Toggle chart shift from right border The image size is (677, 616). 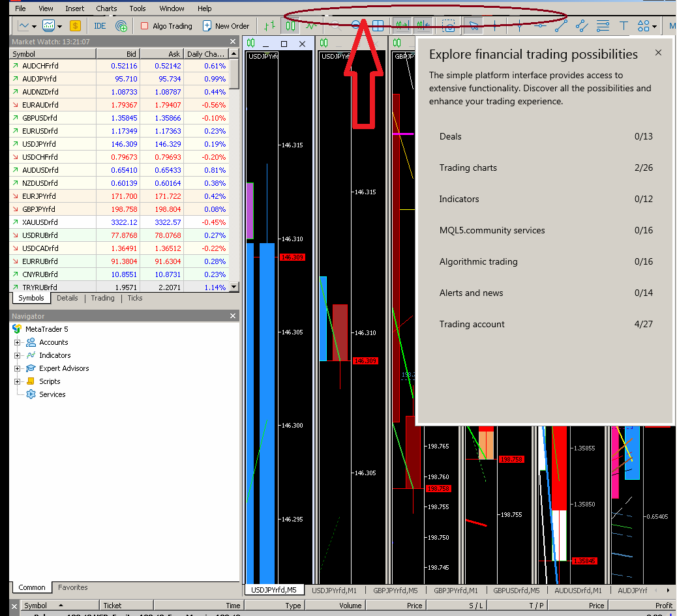point(423,26)
